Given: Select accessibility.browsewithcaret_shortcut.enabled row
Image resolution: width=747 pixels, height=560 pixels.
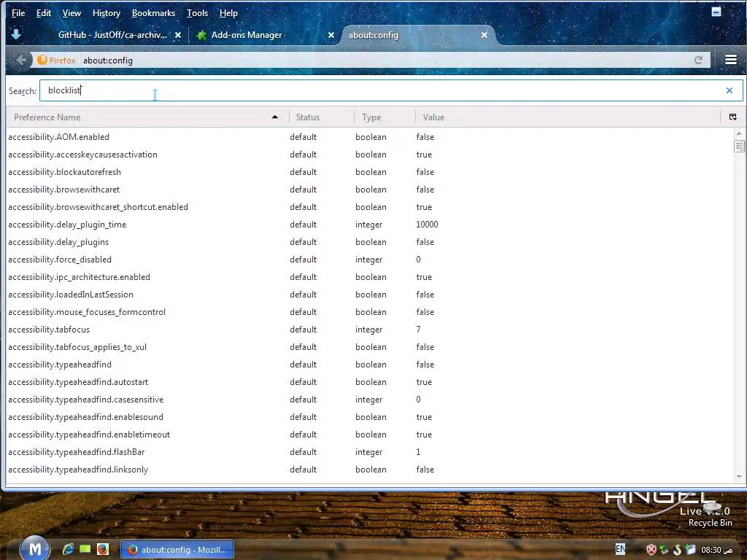Looking at the screenshot, I should [x=370, y=207].
